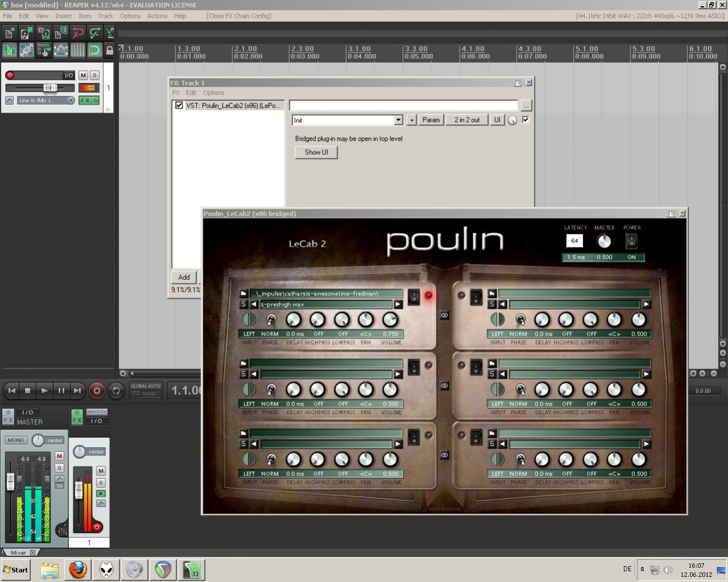Image resolution: width=728 pixels, height=582 pixels.
Task: Click the volume speaker in system tray
Action: coord(668,569)
